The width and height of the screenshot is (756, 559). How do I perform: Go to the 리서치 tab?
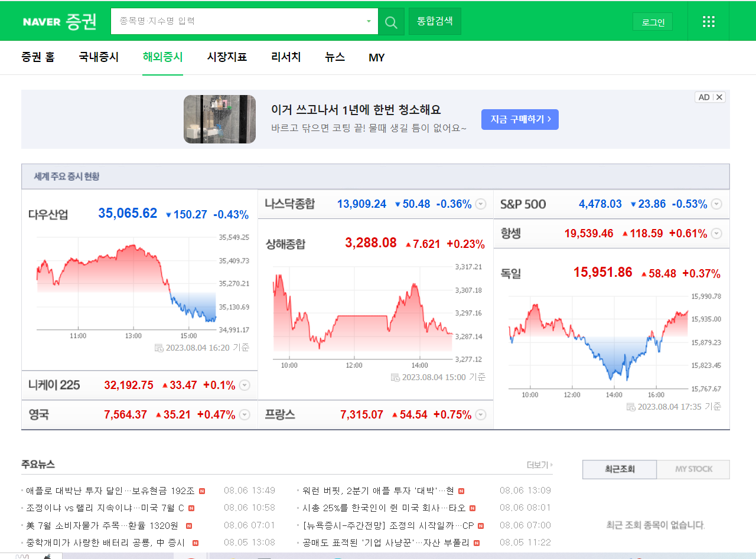pyautogui.click(x=285, y=57)
